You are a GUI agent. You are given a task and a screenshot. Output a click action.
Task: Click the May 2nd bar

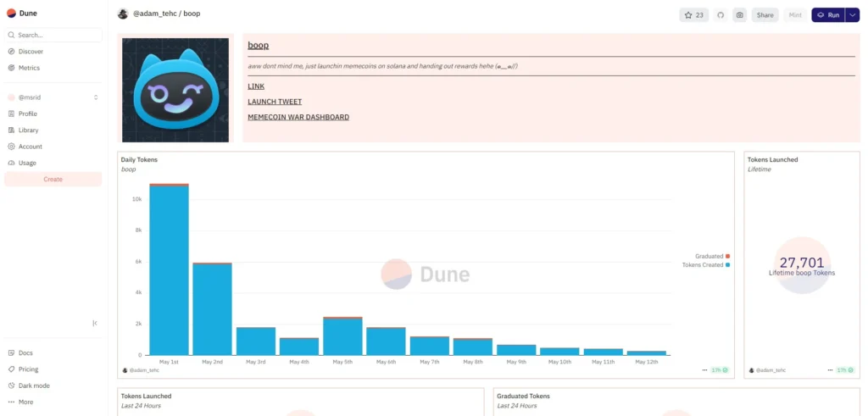tap(212, 309)
